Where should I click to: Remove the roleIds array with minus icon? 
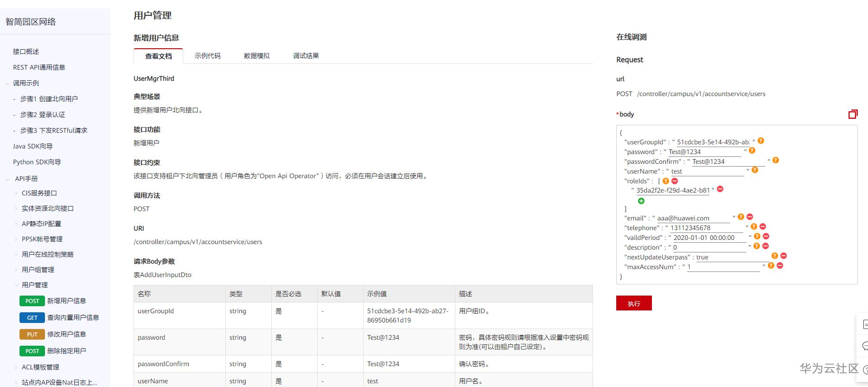coord(675,181)
